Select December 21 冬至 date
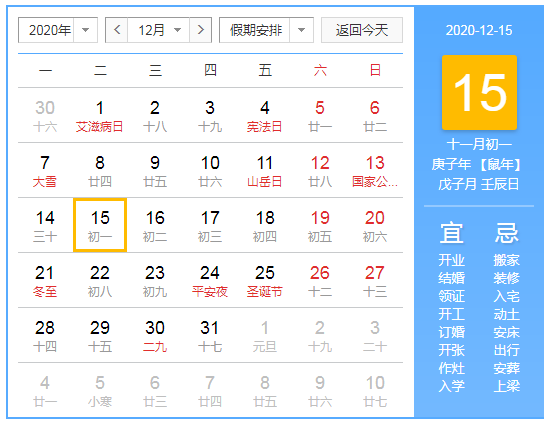The height and width of the screenshot is (424, 547). coord(45,280)
